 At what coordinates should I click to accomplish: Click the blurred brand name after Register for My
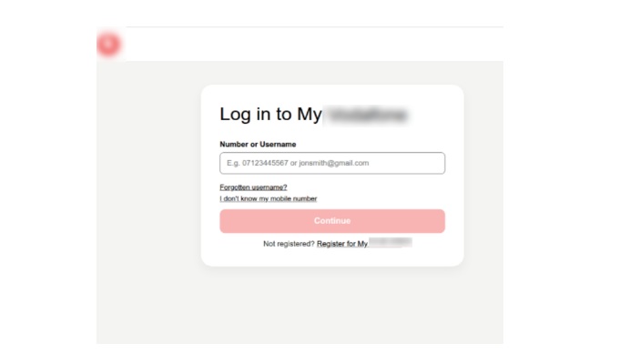(390, 242)
